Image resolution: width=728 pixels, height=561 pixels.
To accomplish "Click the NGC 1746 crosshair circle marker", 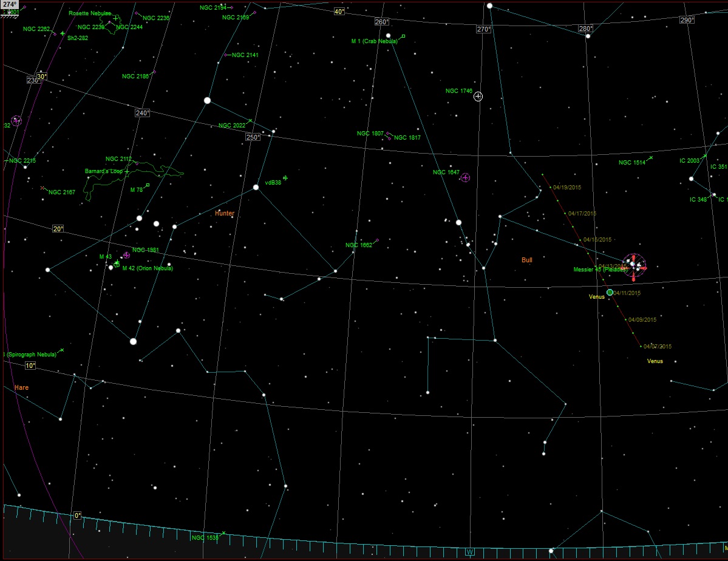I will coord(478,97).
